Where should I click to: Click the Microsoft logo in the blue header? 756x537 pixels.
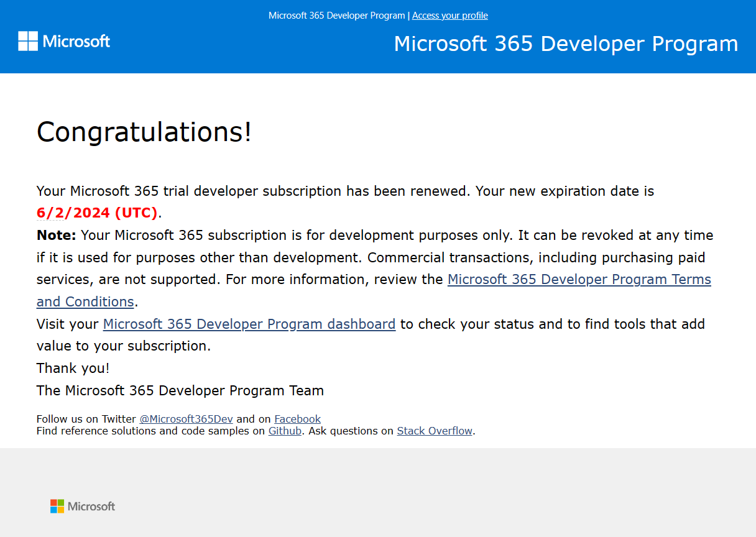pos(64,42)
